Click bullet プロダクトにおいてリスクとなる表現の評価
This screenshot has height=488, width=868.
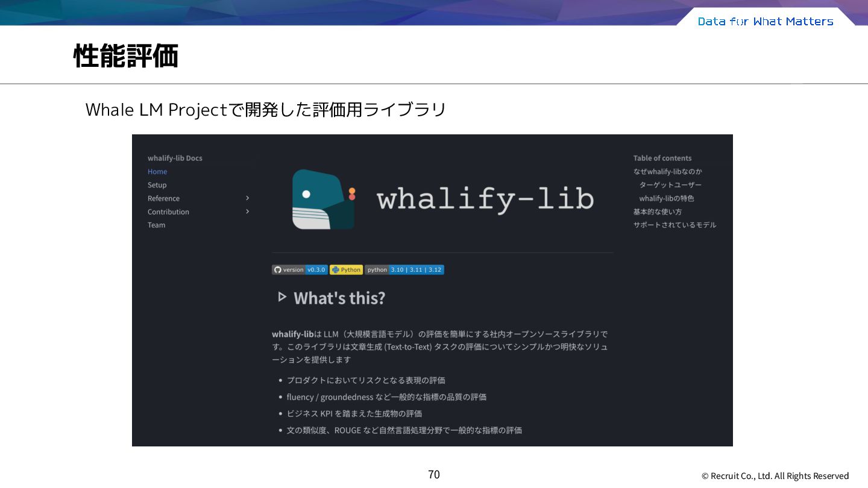366,380
